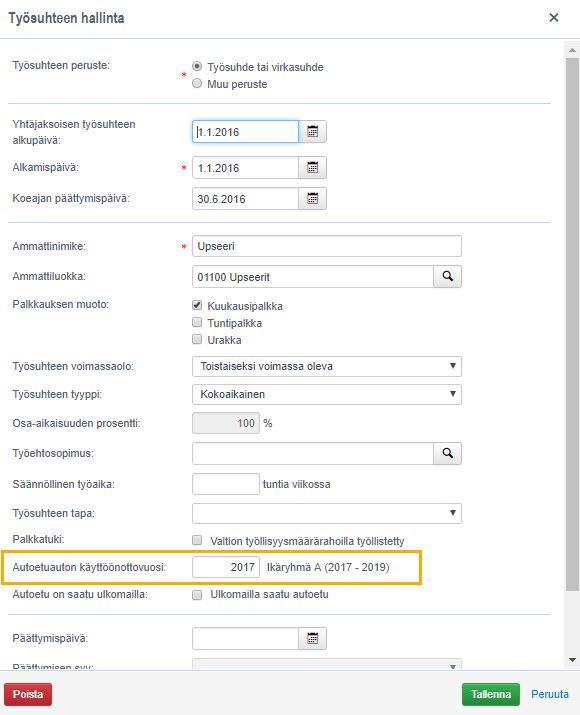Screen dimensions: 580x715
Task: Search Työehtosopimus with magnifier icon
Action: [x=447, y=453]
